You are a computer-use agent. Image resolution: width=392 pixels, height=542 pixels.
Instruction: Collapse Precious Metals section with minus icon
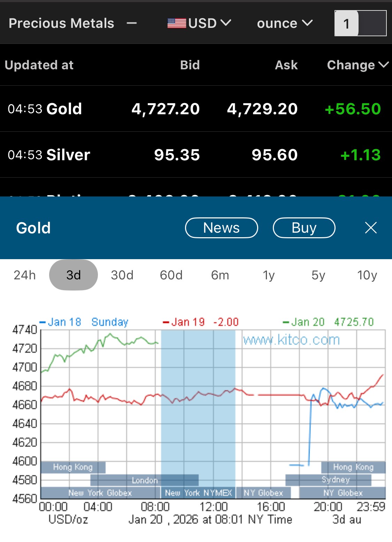[132, 24]
